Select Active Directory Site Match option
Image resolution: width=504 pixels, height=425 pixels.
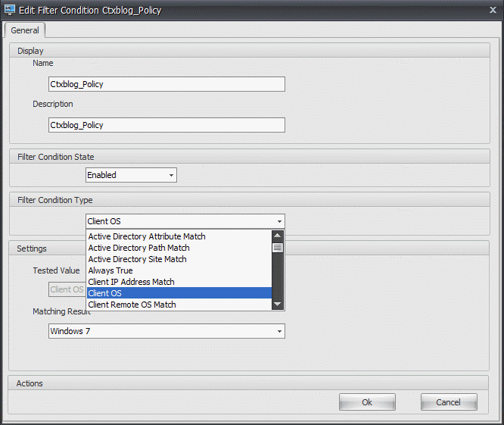click(x=179, y=259)
